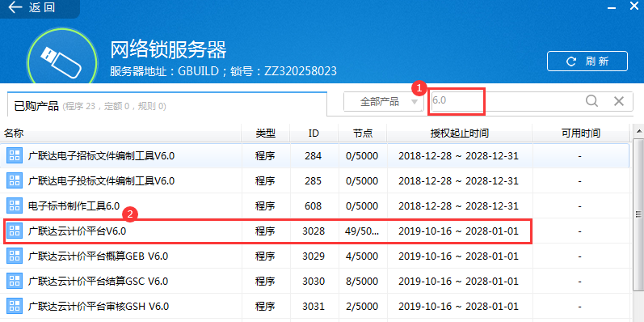The width and height of the screenshot is (644, 322).
Task: Click the vertical scrollbar thumb
Action: pyautogui.click(x=639, y=214)
